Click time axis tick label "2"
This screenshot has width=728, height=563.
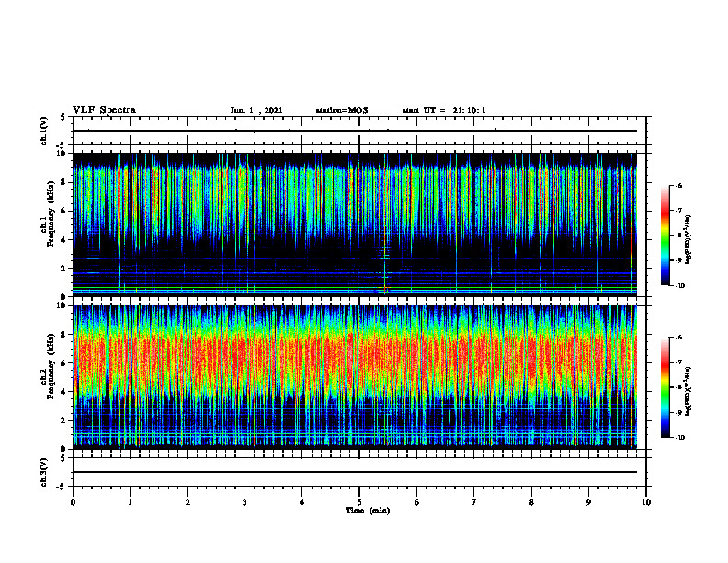[188, 502]
